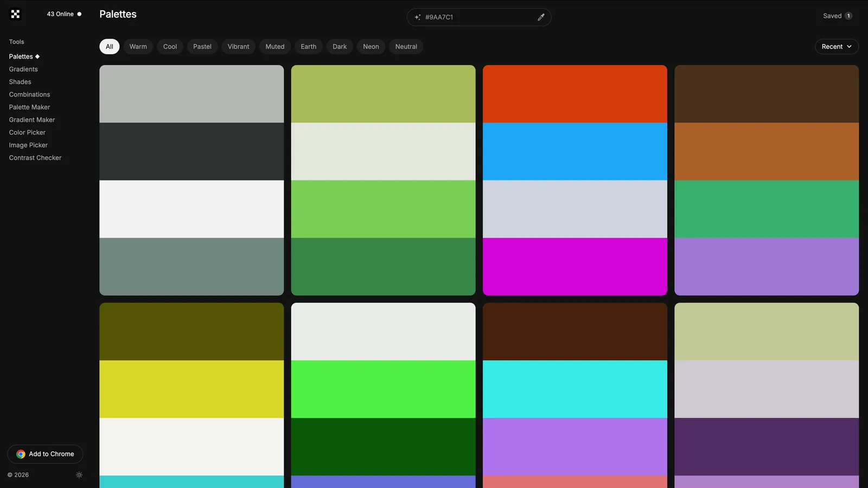Open Gradient Maker tool
The height and width of the screenshot is (488, 868).
click(x=32, y=120)
